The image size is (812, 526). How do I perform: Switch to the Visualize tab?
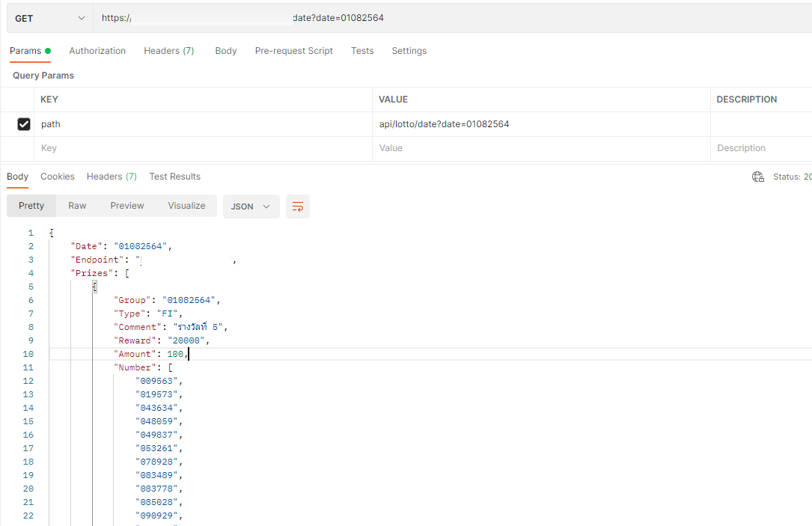186,206
